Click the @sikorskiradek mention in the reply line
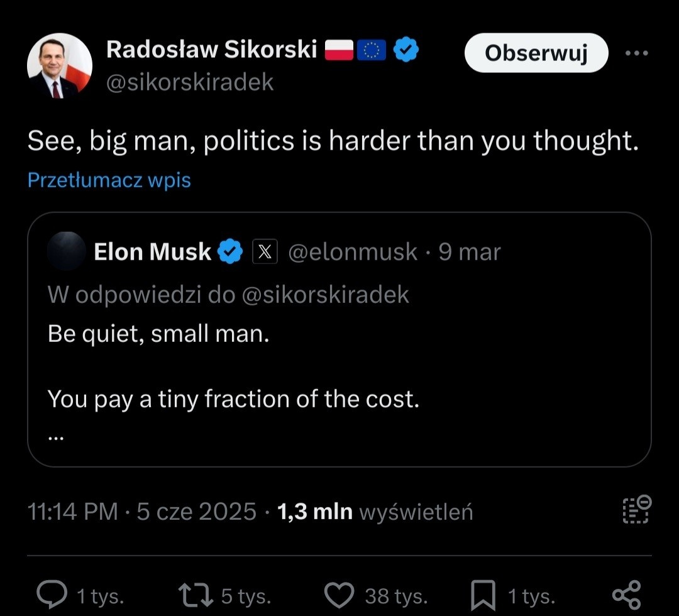Viewport: 679px width, 616px height. 325,294
